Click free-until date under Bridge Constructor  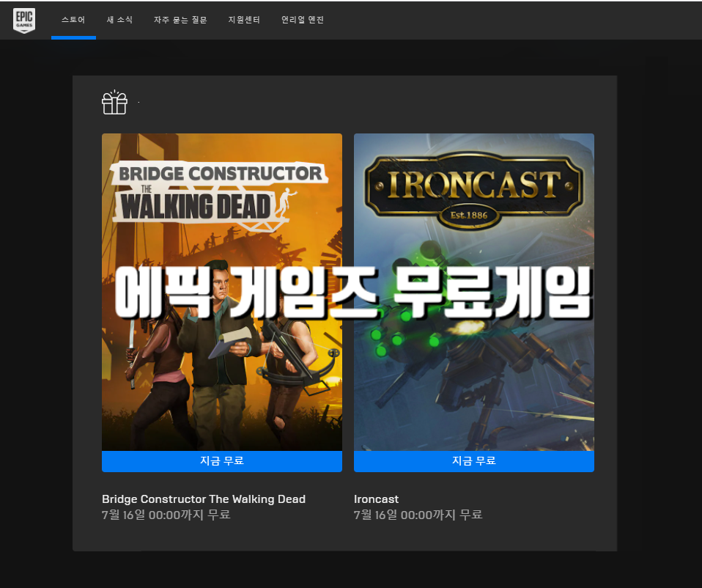tap(166, 515)
